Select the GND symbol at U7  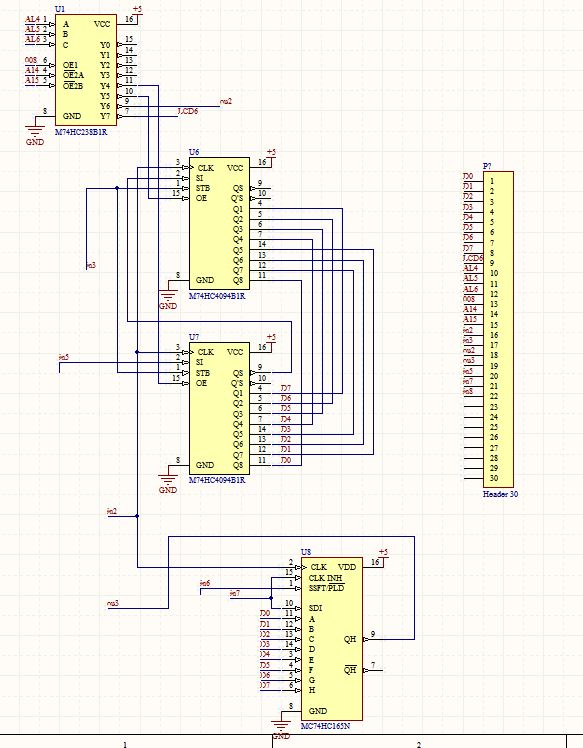coord(167,483)
